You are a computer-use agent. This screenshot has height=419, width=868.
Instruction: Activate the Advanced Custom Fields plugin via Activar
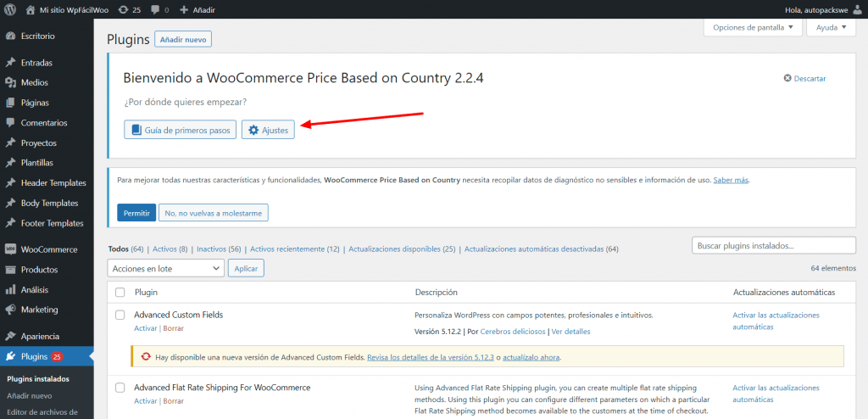click(146, 328)
